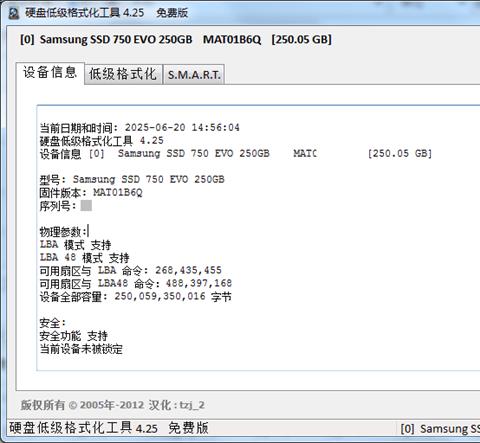Switch to the 低级格式化 tab
This screenshot has height=443, width=480.
123,74
